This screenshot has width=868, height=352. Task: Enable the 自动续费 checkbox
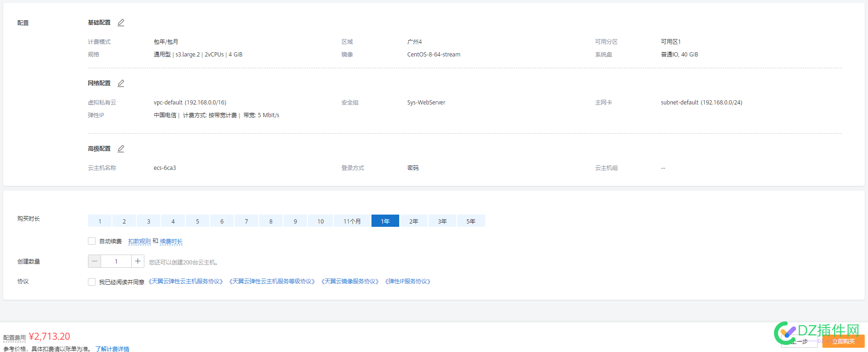click(92, 241)
